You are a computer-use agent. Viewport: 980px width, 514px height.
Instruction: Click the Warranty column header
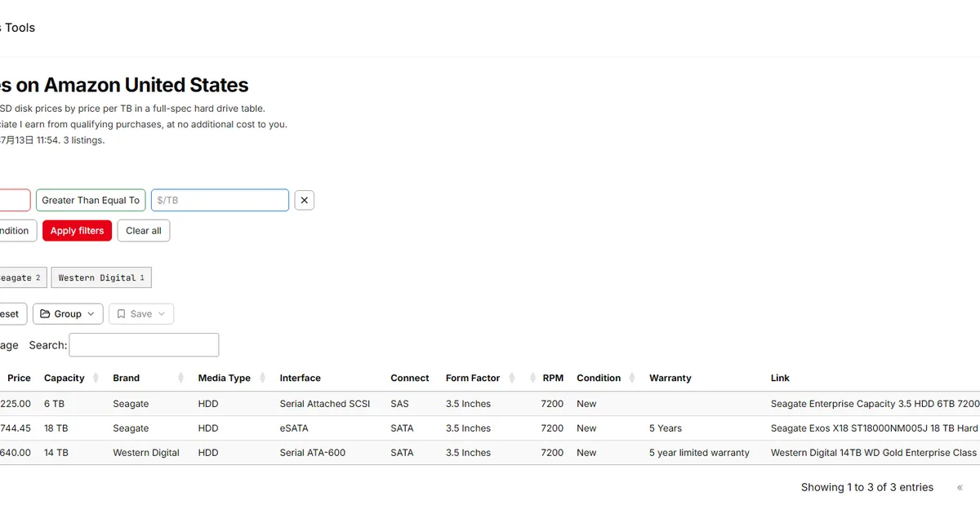click(x=670, y=378)
